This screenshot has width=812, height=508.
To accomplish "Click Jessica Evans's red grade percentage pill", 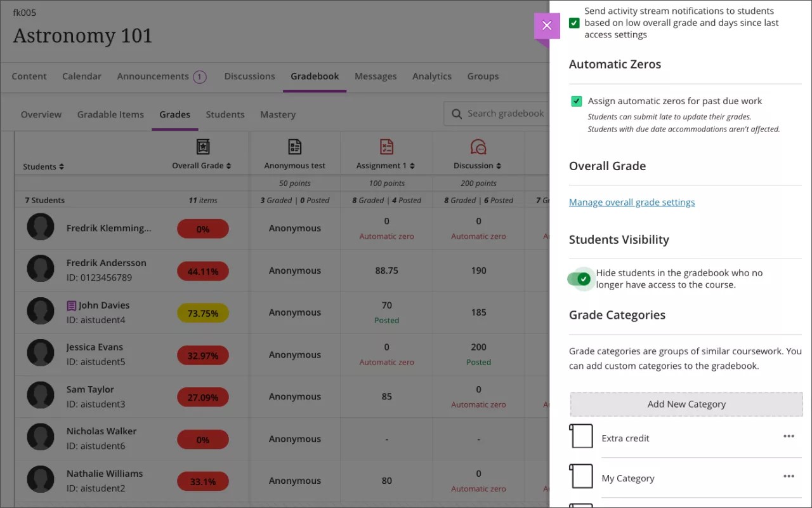I will click(202, 355).
